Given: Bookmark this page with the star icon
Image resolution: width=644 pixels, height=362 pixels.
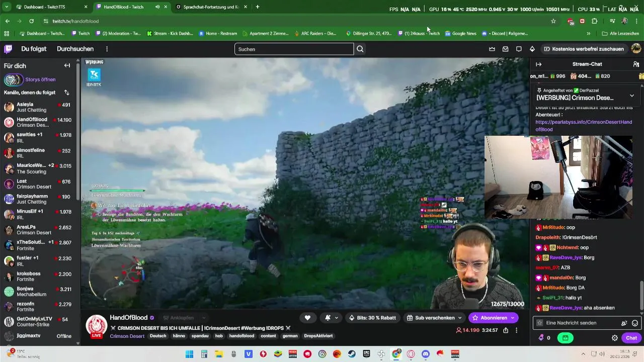Looking at the screenshot, I should pyautogui.click(x=553, y=21).
